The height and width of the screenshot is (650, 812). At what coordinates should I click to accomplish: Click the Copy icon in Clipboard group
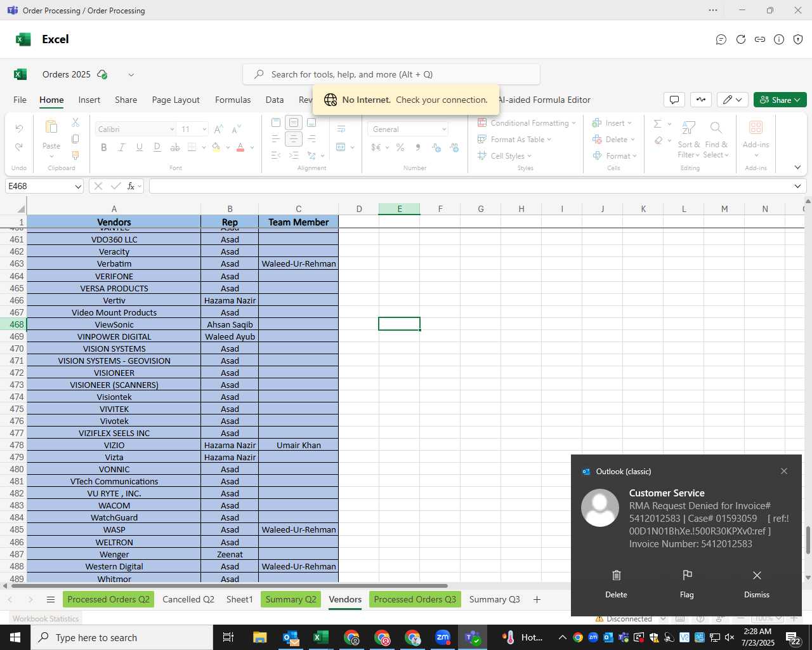pos(75,139)
